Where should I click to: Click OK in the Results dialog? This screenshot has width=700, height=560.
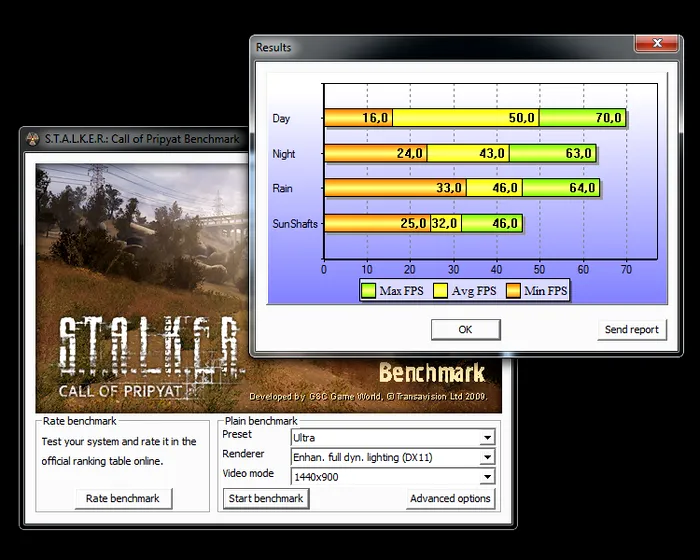[466, 330]
